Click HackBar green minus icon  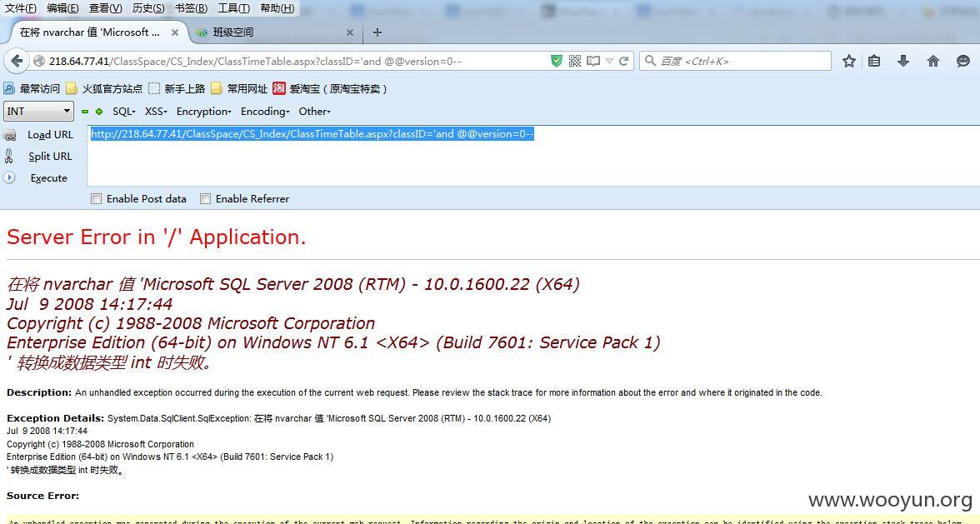point(85,112)
